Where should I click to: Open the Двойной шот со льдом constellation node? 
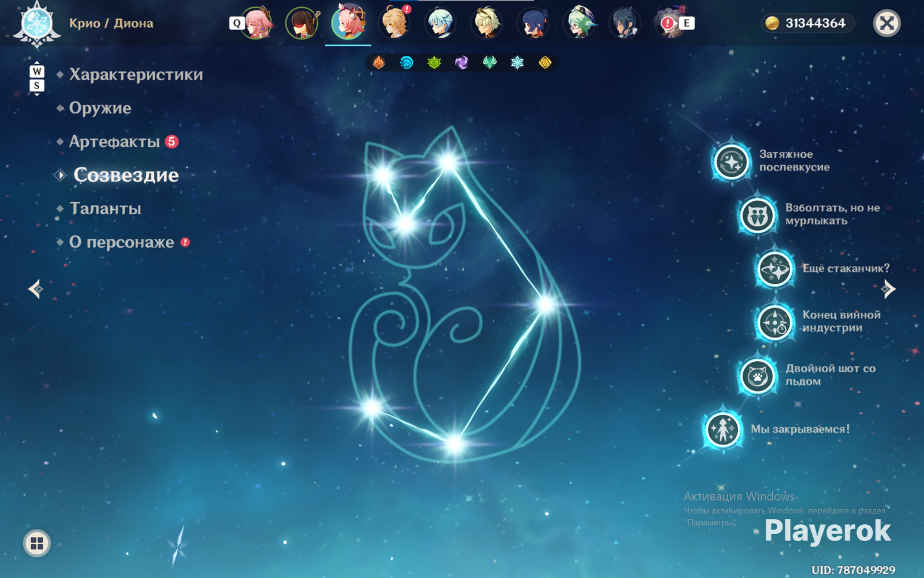(x=757, y=376)
